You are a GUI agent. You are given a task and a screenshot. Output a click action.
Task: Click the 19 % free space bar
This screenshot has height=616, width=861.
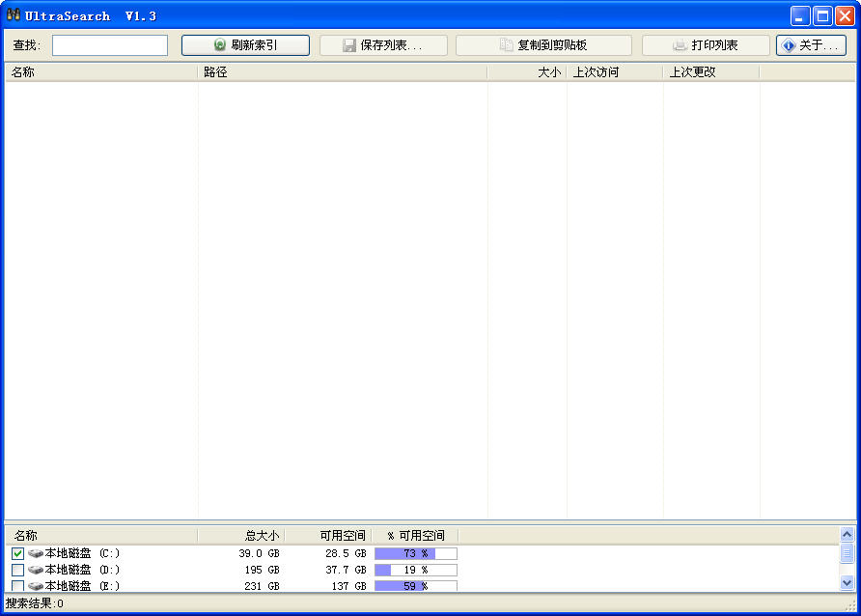[x=416, y=570]
